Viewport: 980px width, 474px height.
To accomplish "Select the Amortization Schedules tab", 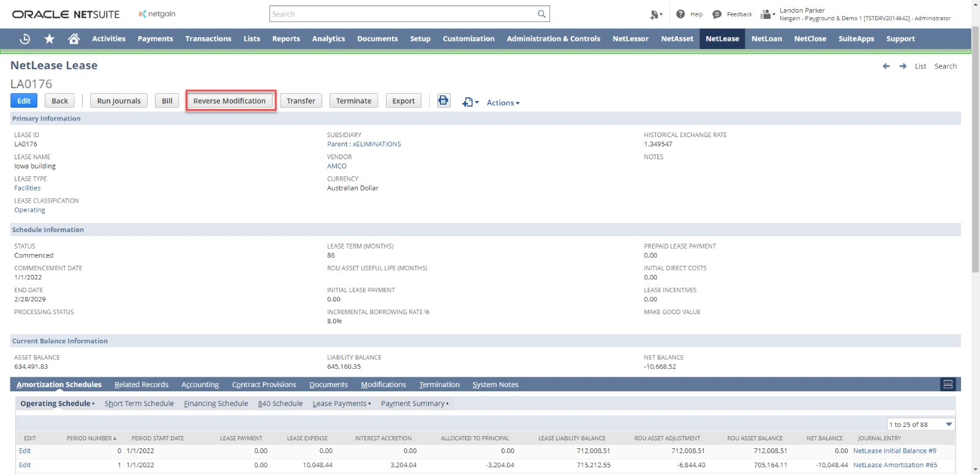I will (59, 385).
